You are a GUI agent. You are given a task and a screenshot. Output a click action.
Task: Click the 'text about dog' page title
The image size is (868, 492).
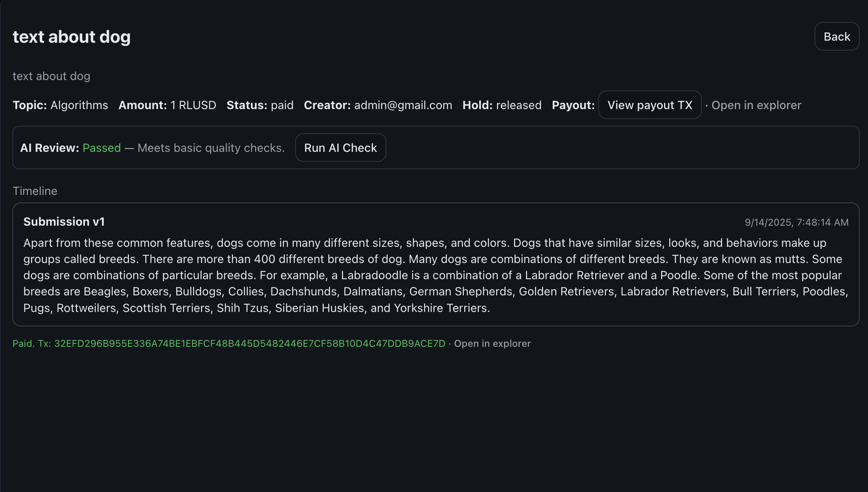click(71, 37)
